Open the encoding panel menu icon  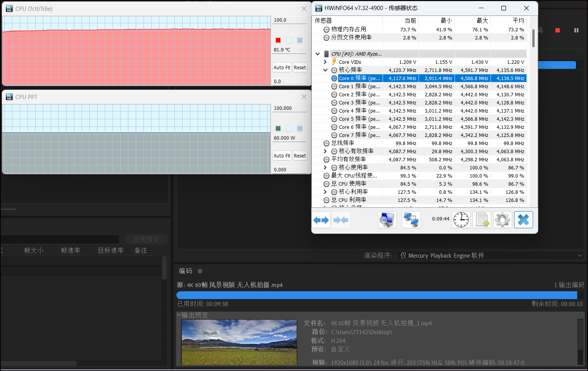[200, 271]
